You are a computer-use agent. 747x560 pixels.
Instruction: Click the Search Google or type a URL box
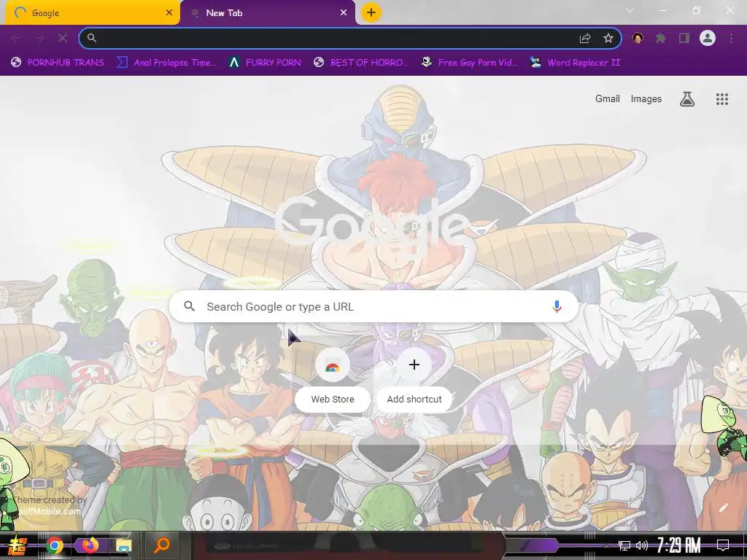(x=374, y=307)
